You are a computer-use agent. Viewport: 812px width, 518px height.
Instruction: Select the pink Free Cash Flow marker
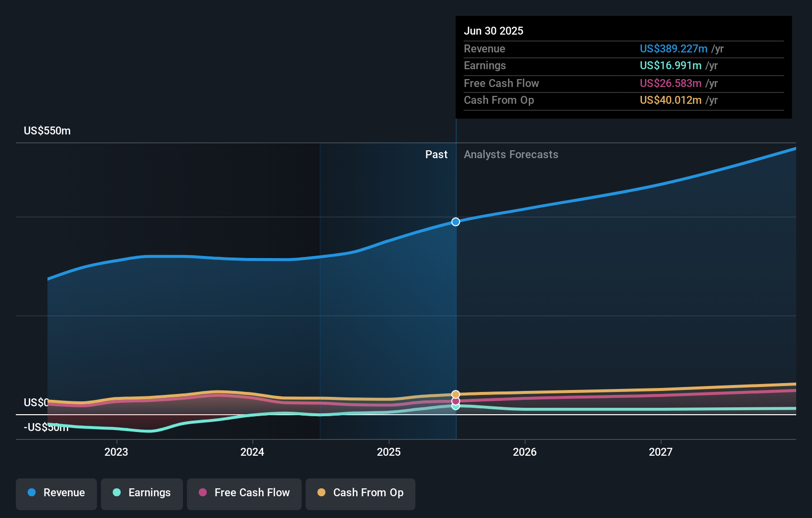[x=455, y=402]
